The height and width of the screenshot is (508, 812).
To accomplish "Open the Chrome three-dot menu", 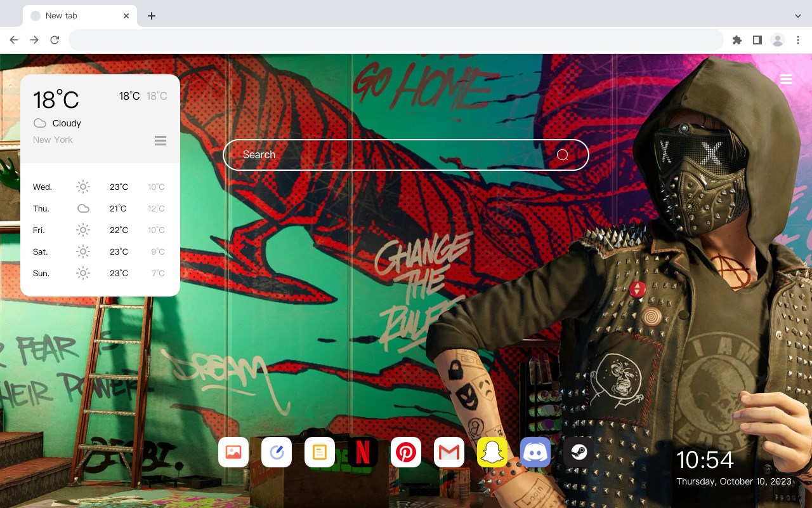I will 798,40.
